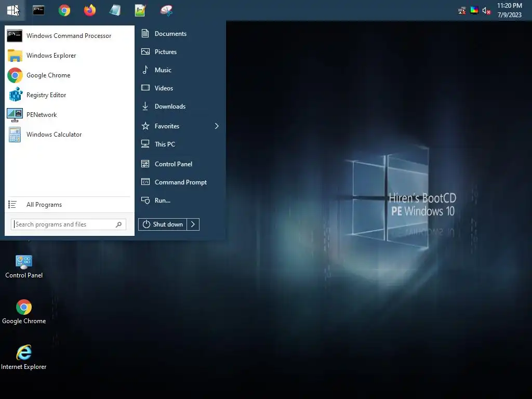Expand the Favorites submenu arrow
Viewport: 532px width, 399px height.
click(x=217, y=126)
